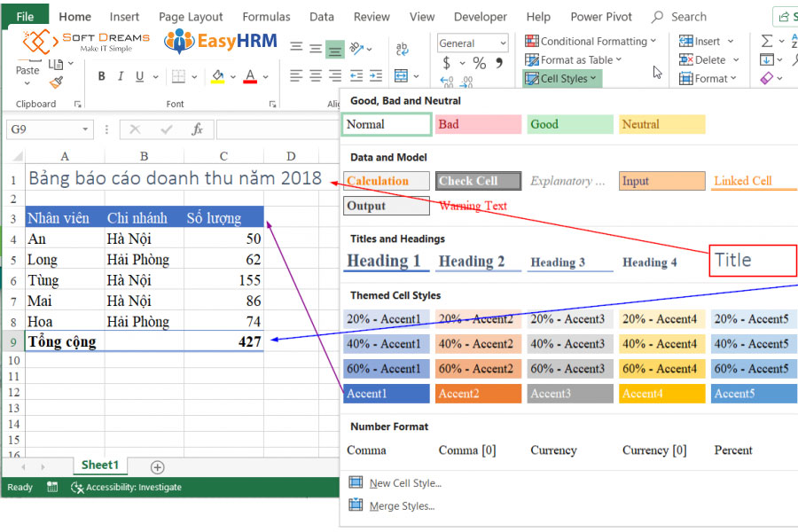Open the Name Box dropdown arrow
This screenshot has width=798, height=532.
point(86,129)
